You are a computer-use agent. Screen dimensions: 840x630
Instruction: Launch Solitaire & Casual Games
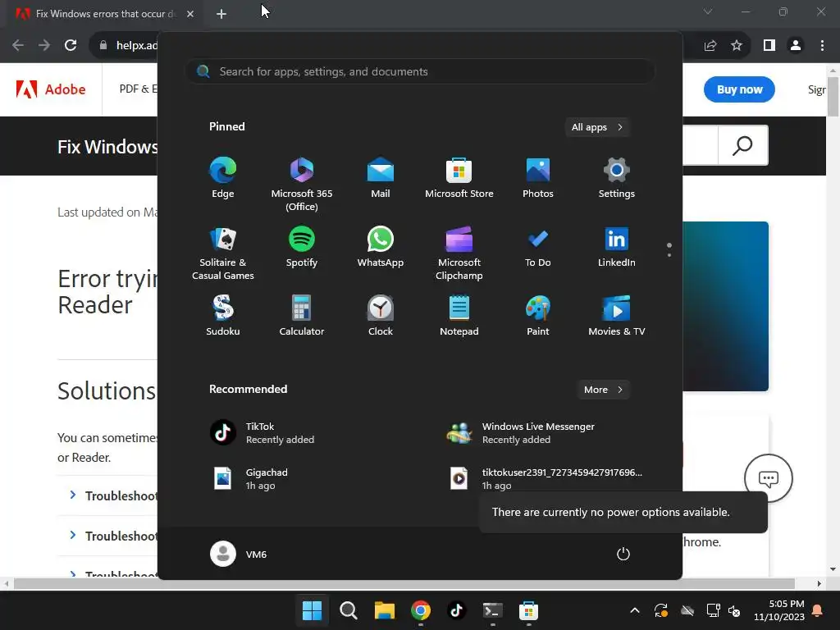click(223, 253)
